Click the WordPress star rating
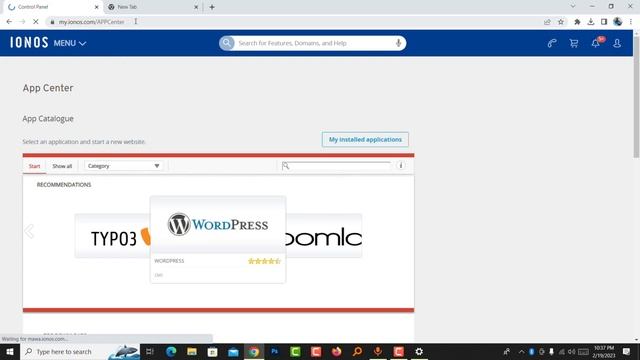 264,261
